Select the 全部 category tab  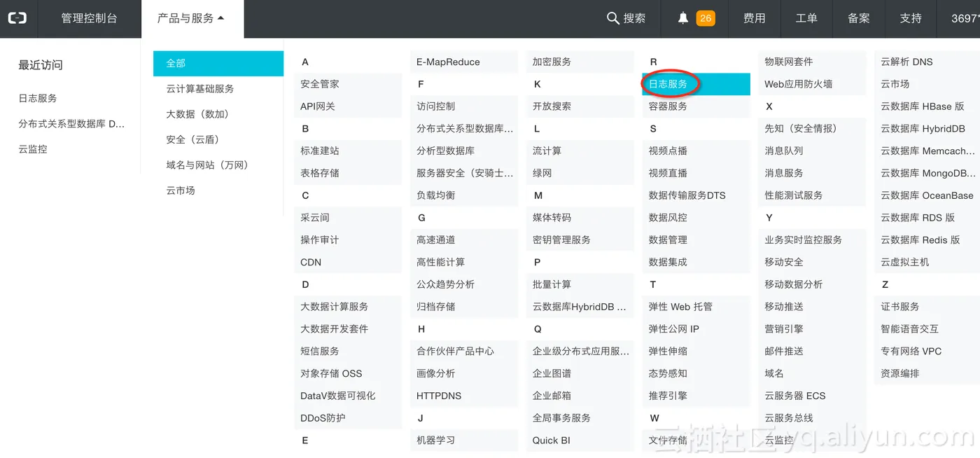point(218,63)
